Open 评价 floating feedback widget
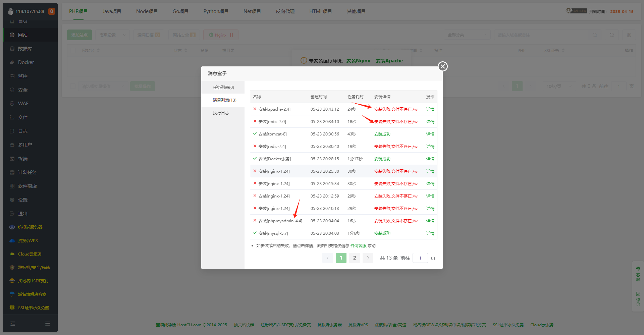 tap(638, 299)
